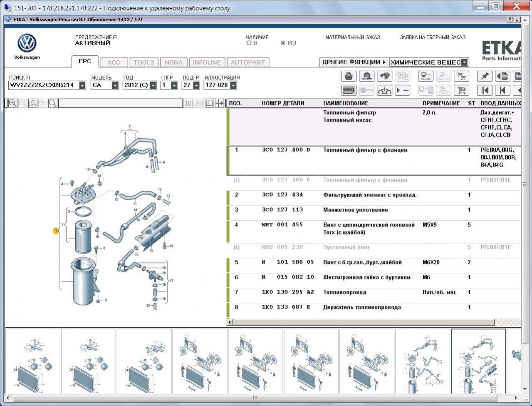This screenshot has height=406, width=532.
Task: Select part row 3C0 127 400 D
Action: (x=374, y=160)
